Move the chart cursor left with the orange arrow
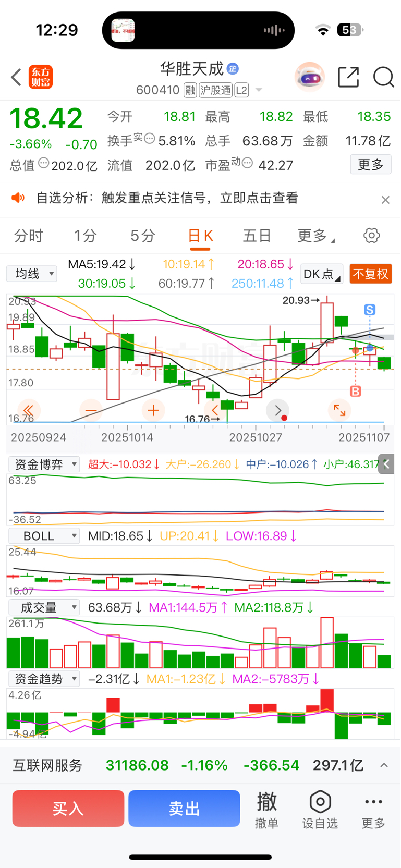 point(215,410)
